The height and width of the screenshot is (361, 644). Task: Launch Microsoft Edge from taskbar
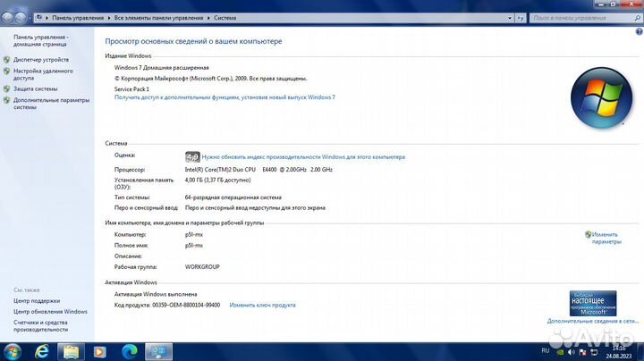point(130,352)
